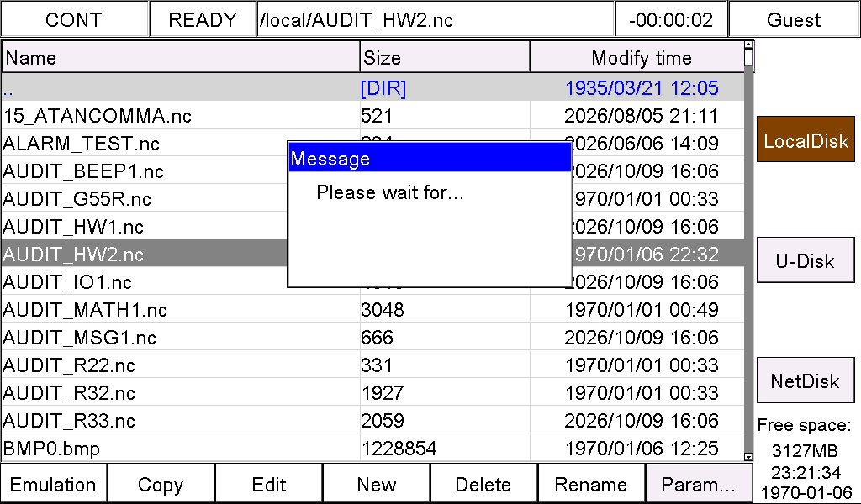Click size value 3048
This screenshot has width=861, height=504.
[x=383, y=310]
